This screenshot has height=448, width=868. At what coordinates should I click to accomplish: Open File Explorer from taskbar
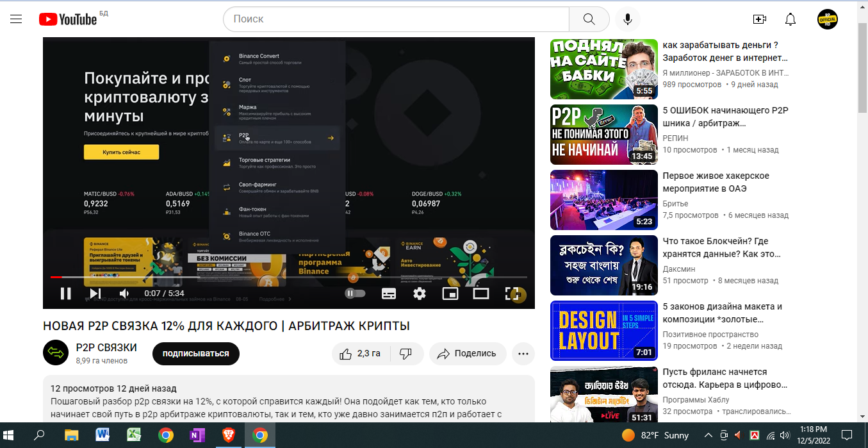pyautogui.click(x=71, y=435)
